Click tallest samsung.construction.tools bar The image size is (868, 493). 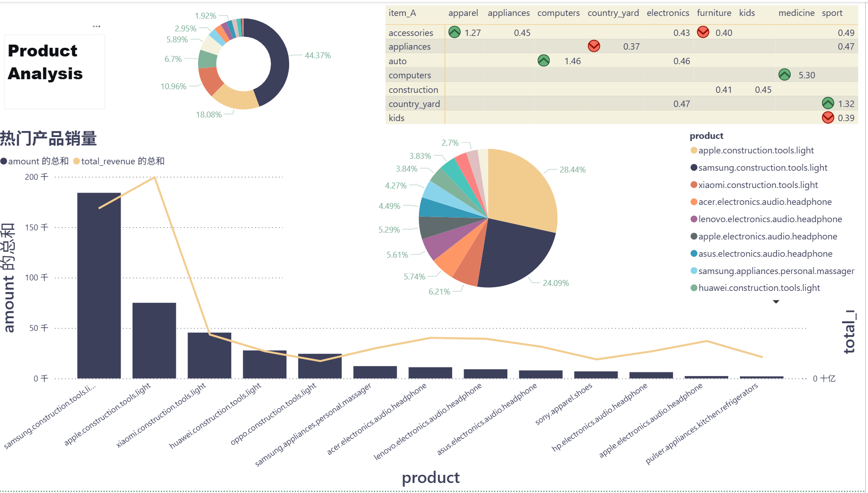[x=99, y=285]
